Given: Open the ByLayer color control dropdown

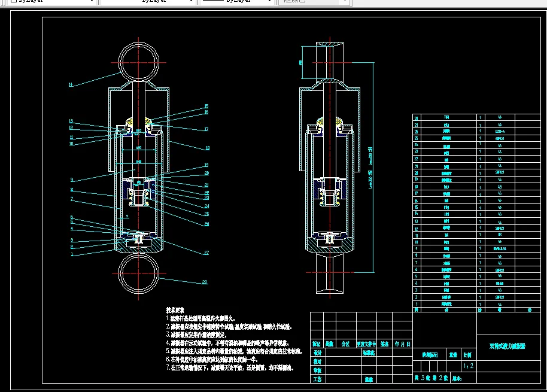Looking at the screenshot, I should (52, 1).
